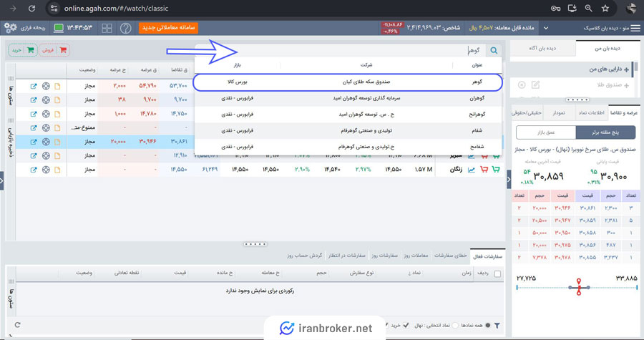644x340 pixels.
Task: Click the خرید buy button
Action: pos(23,50)
